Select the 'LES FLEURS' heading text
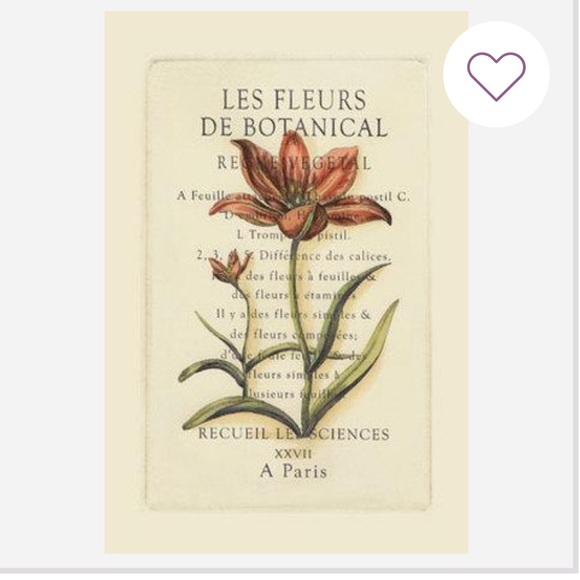 [x=294, y=99]
